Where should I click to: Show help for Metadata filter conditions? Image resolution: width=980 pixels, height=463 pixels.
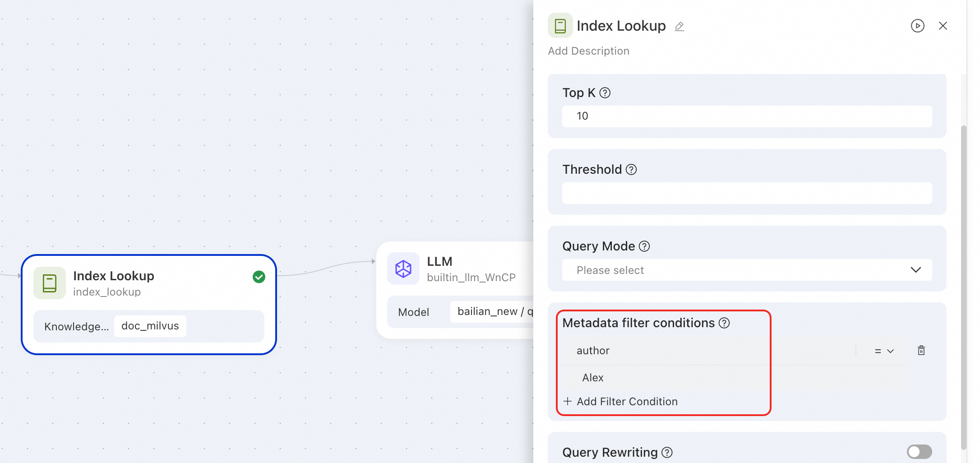coord(724,323)
